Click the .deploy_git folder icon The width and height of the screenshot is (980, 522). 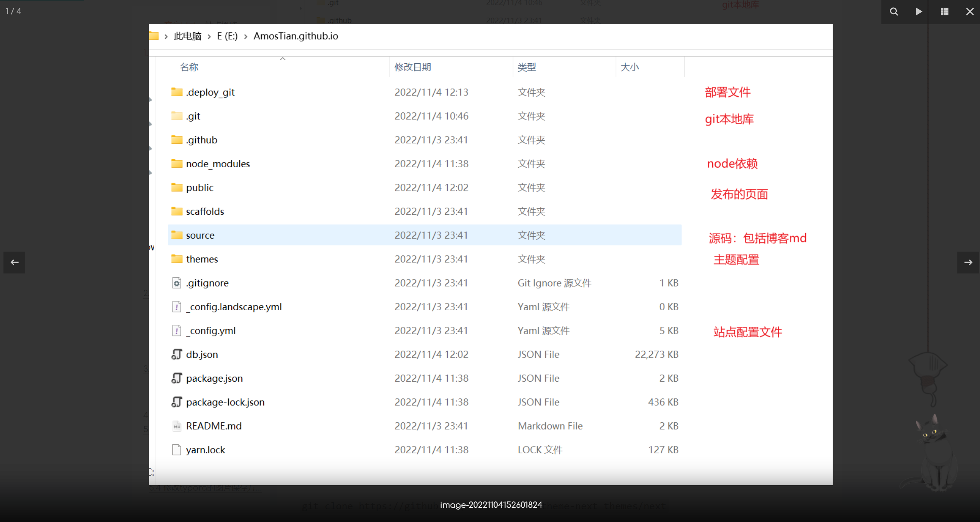(x=177, y=92)
